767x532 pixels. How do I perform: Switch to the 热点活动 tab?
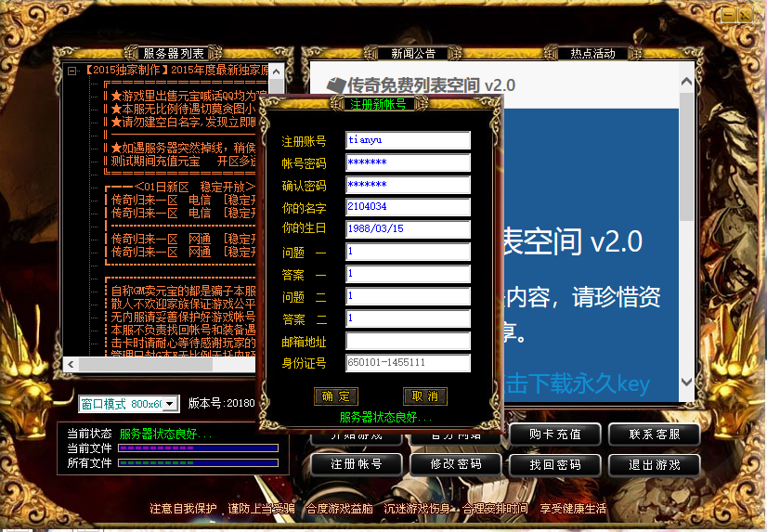tap(592, 54)
